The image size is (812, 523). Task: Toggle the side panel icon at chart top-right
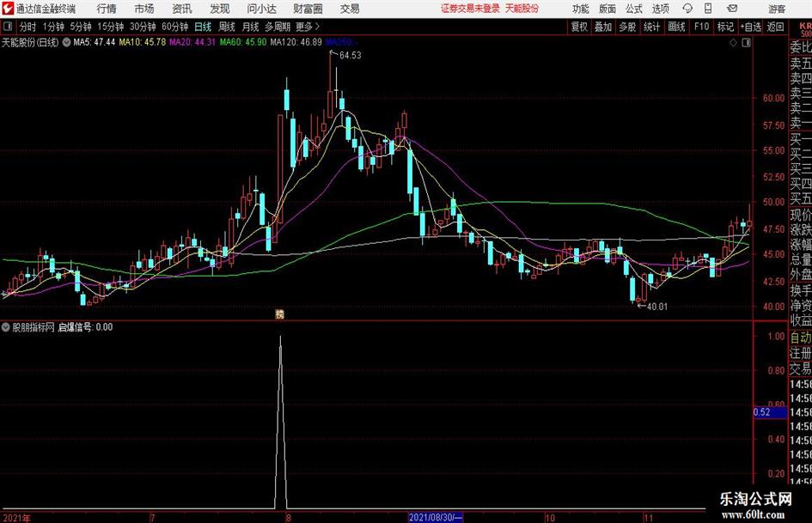point(746,43)
